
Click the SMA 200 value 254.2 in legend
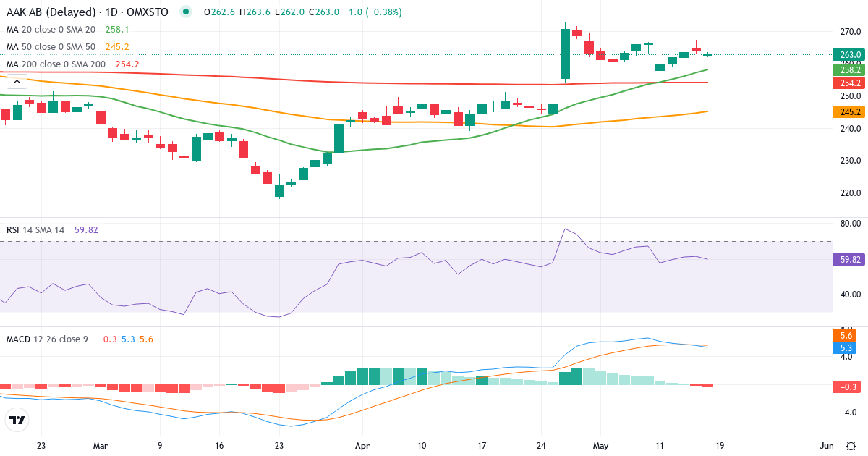[127, 64]
